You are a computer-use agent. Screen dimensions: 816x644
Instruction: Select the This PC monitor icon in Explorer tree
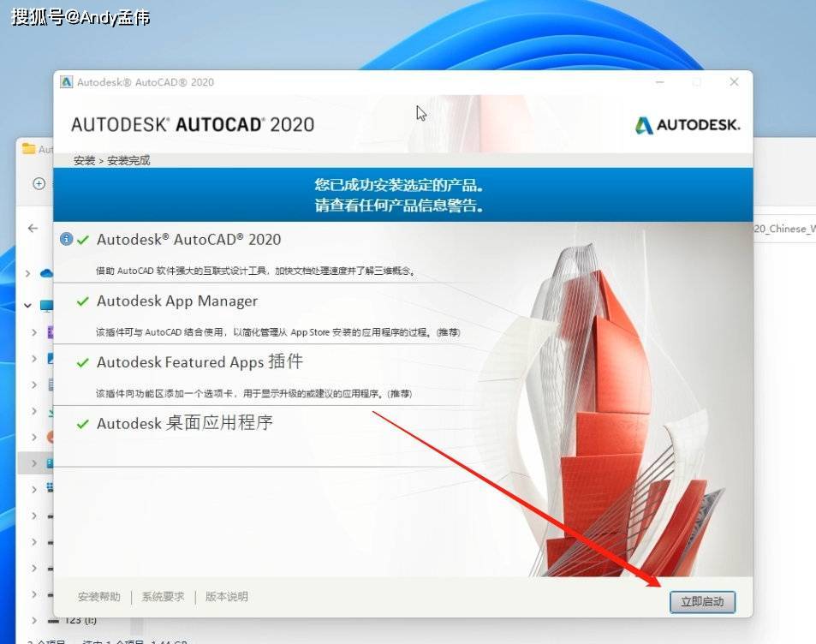[47, 306]
